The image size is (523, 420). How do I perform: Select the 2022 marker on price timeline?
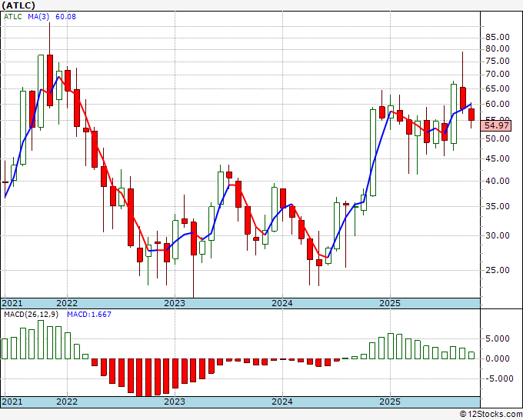click(x=67, y=303)
